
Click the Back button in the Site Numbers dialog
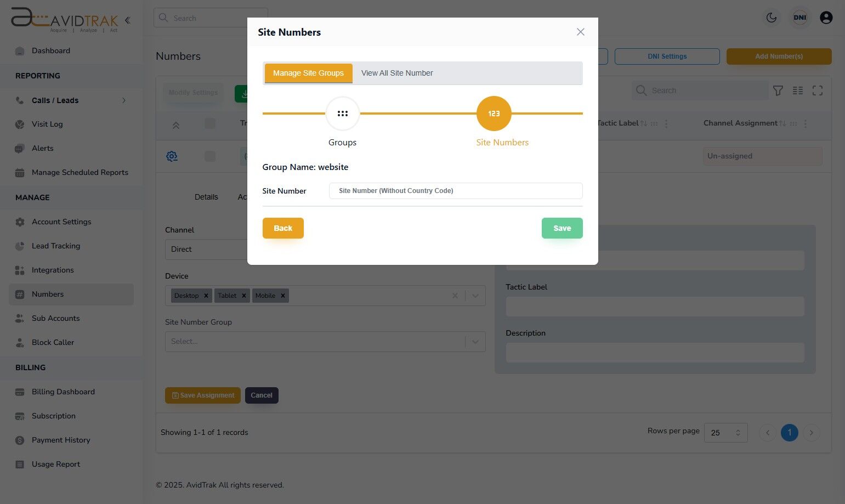coord(283,228)
